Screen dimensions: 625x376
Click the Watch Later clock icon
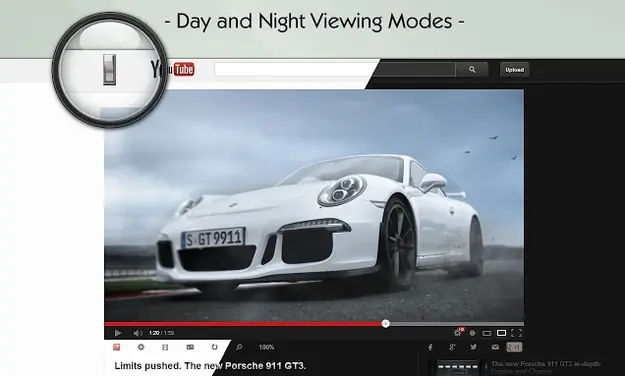[472, 333]
